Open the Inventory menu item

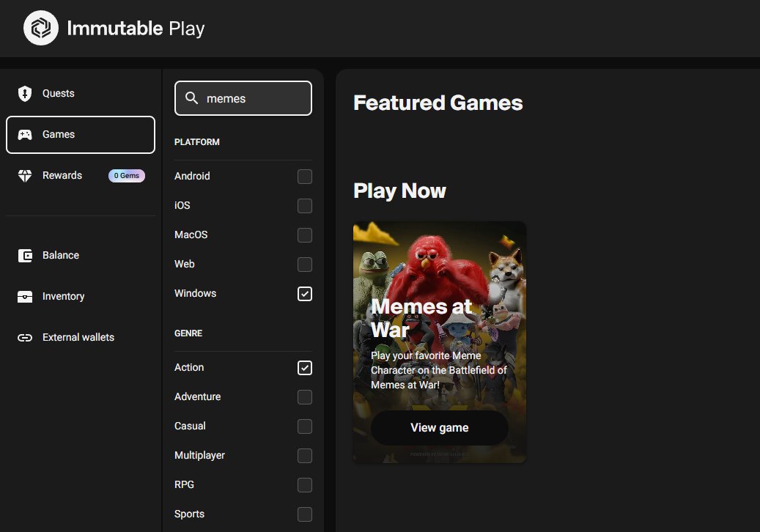[81, 297]
